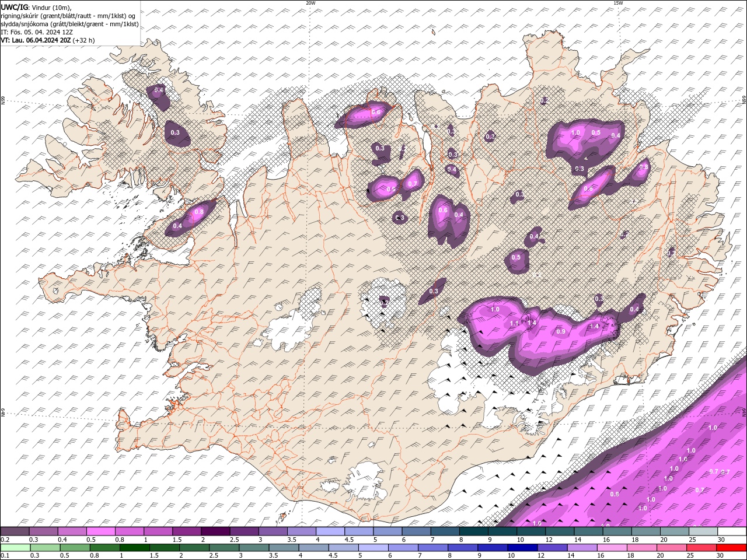
Task: Select the navy blue swatch at 10 in lower legend
Action: coord(522,547)
